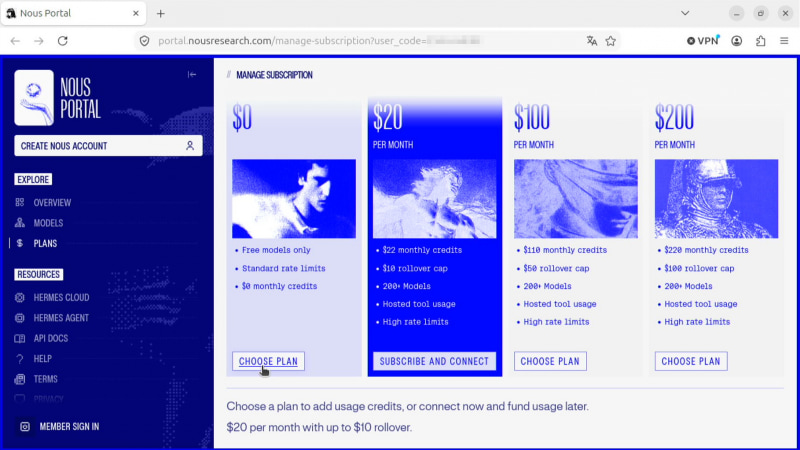Click the Terms document icon
This screenshot has height=450, width=800.
coord(20,379)
